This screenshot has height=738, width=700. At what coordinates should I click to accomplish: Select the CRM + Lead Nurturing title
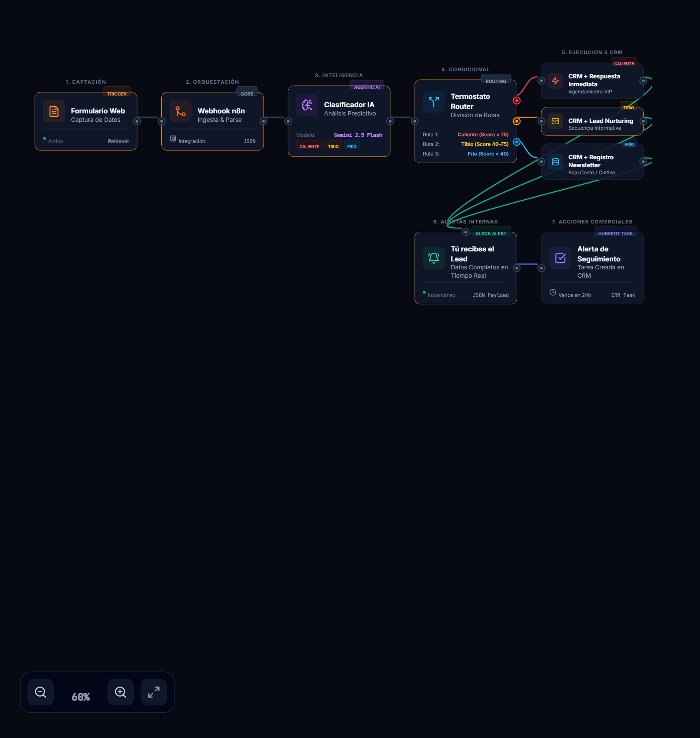[x=601, y=121]
